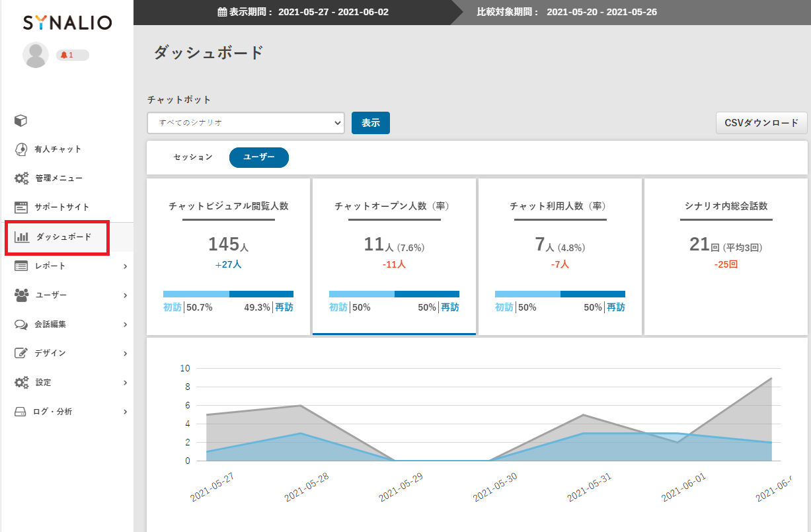
Task: Click the visit ratio bar under 145人
Action: (229, 294)
